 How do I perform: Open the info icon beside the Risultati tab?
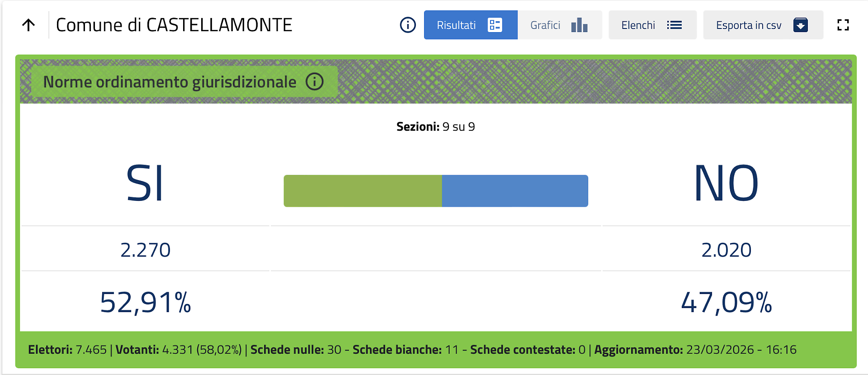(408, 25)
